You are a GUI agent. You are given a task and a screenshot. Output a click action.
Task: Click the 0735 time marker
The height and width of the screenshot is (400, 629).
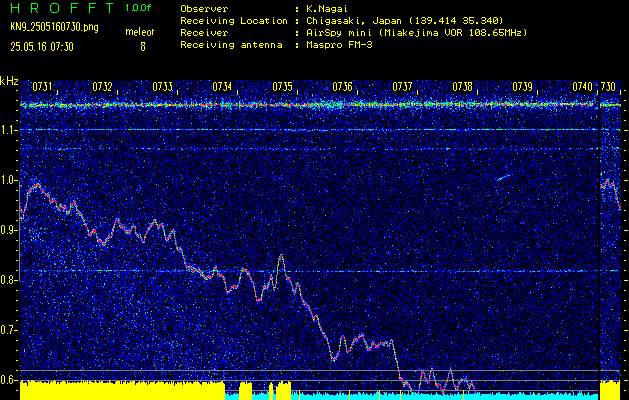point(282,87)
